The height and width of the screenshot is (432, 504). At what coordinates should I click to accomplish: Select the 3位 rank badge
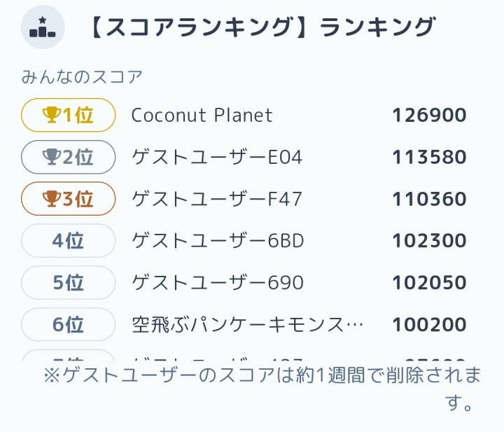68,199
